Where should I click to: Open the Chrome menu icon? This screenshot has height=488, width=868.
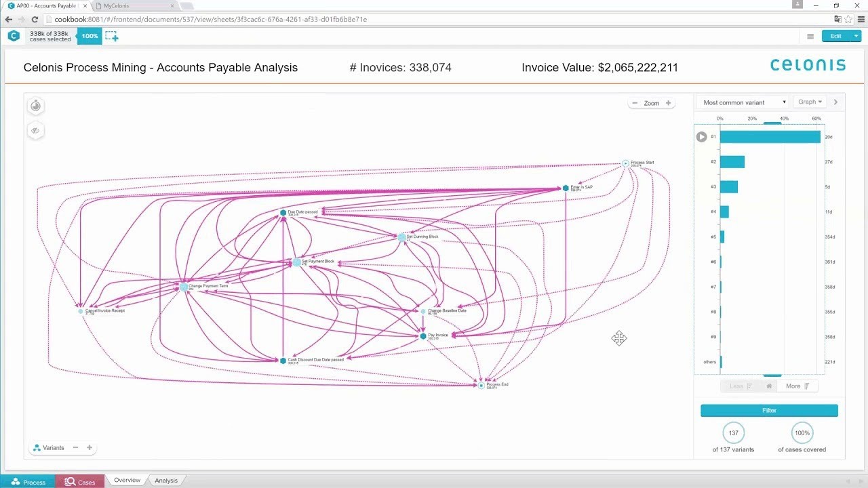coord(860,20)
